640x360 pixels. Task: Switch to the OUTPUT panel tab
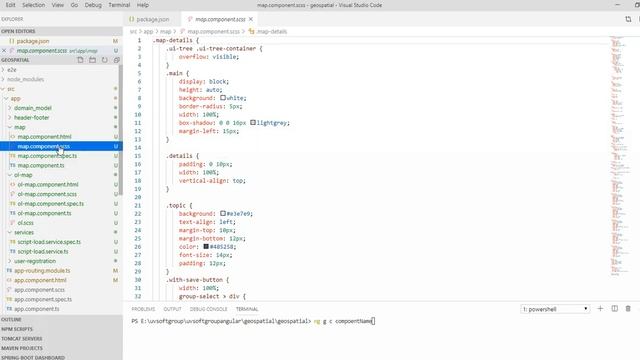(x=172, y=309)
